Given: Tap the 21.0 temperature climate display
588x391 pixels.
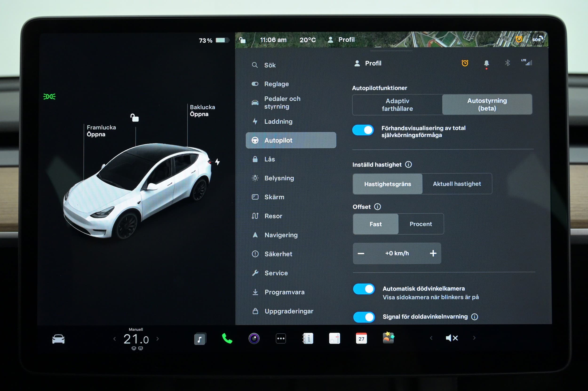Looking at the screenshot, I should (136, 339).
